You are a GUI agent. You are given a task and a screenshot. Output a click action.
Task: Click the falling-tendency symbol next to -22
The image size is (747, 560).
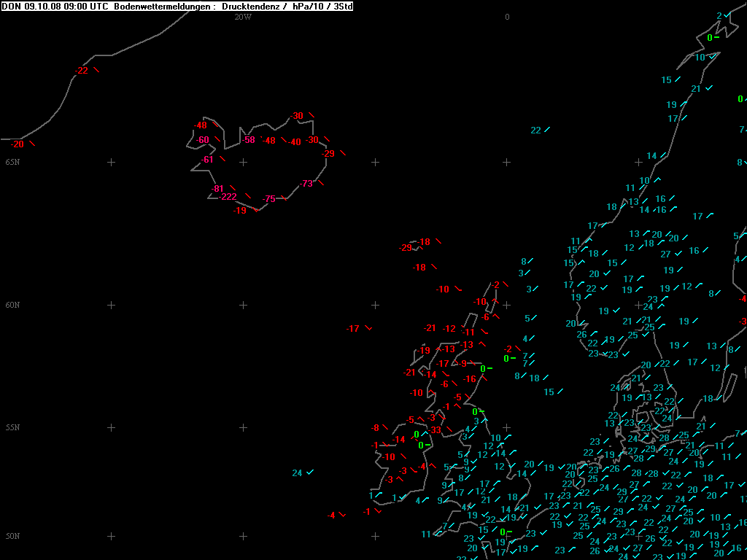96,70
